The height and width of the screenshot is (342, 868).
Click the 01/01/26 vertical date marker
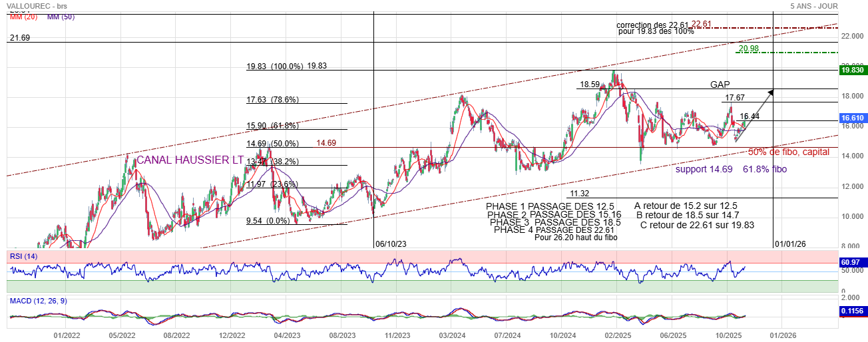(x=789, y=244)
